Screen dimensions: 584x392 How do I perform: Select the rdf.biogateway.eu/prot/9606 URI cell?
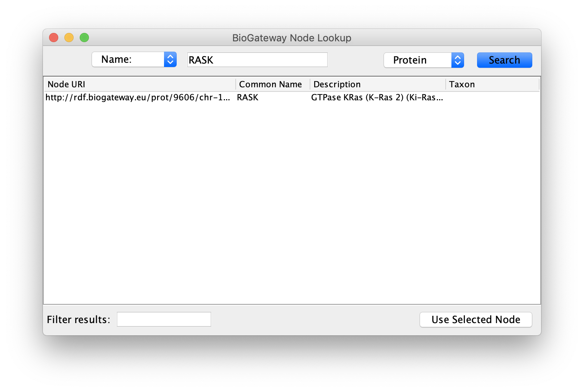coord(139,98)
